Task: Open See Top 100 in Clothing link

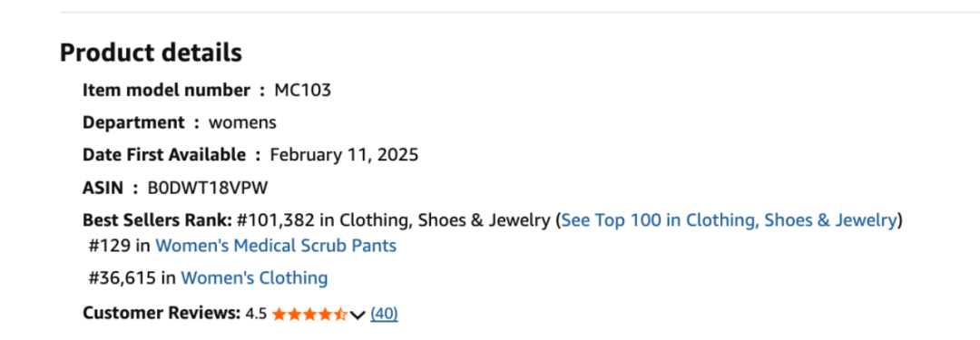Action: pos(729,220)
